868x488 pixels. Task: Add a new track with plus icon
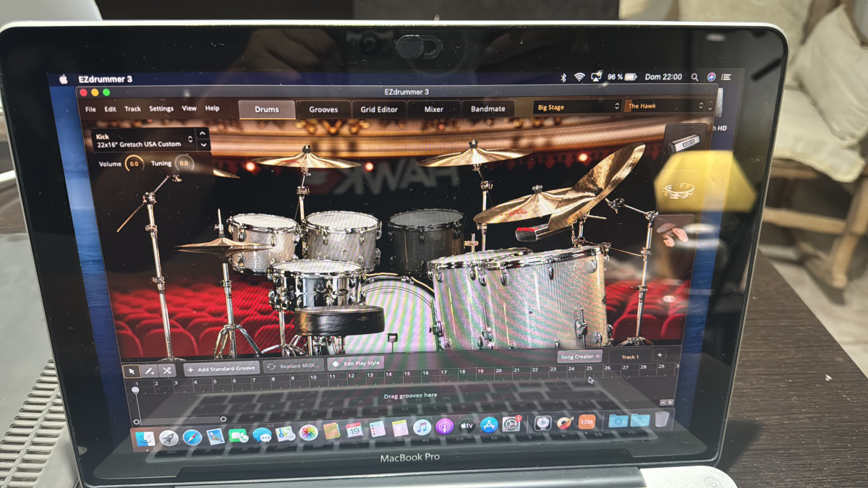coord(659,356)
